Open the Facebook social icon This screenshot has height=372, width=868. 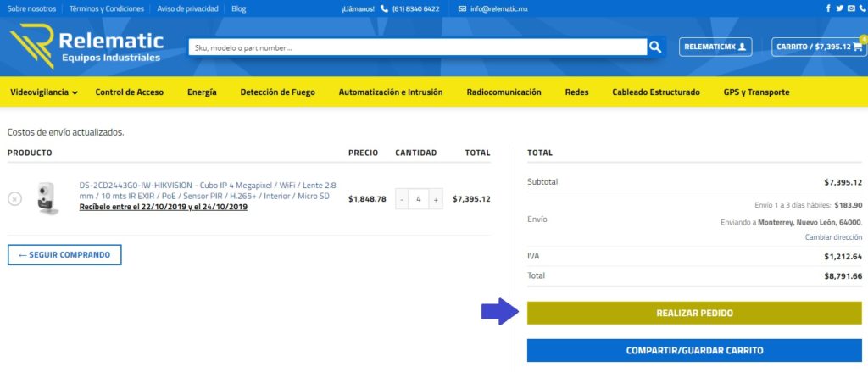[x=828, y=8]
